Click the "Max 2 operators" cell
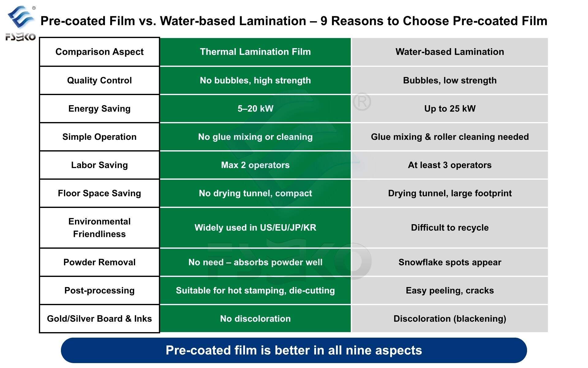The width and height of the screenshot is (588, 368). 255,165
